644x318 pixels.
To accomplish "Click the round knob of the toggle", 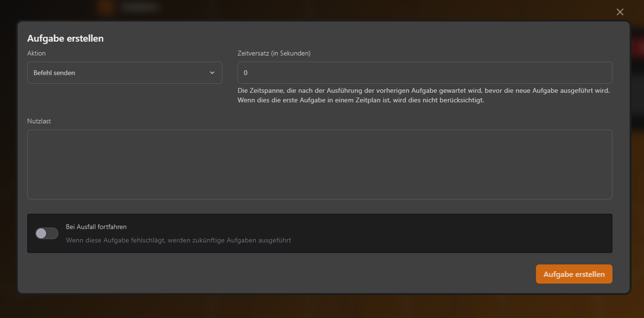I will point(42,233).
